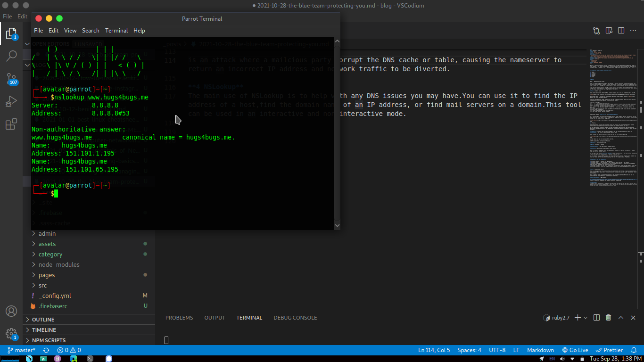Open the Manage gear icon

pos(11,334)
